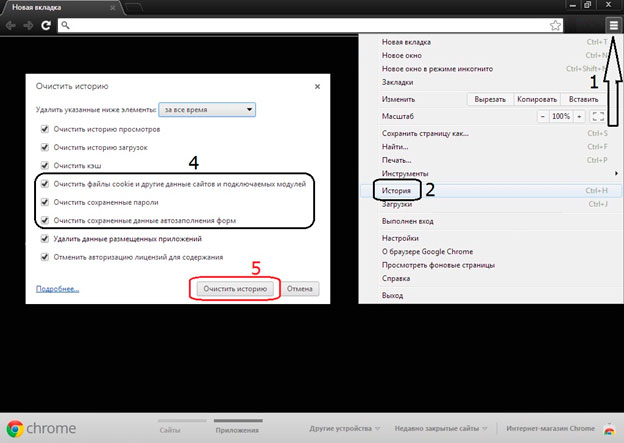Screen dimensions: 624x443
Task: Reload the page with refresh icon
Action: click(x=46, y=25)
